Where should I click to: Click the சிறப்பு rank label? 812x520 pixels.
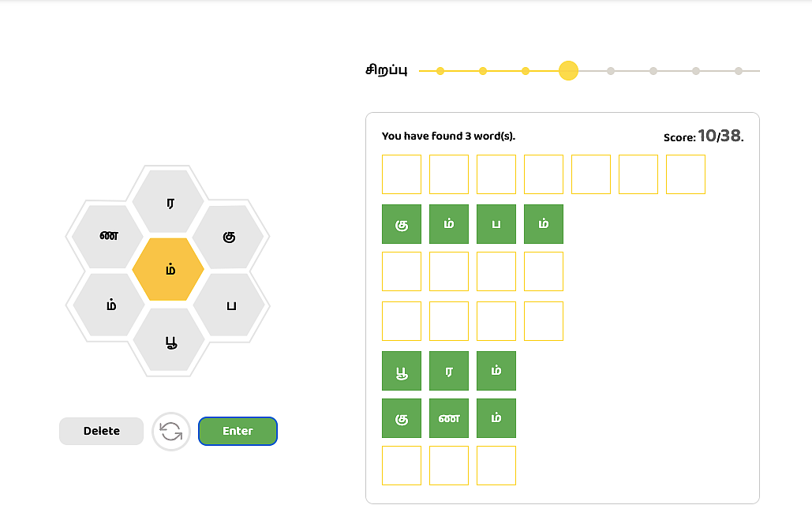387,70
